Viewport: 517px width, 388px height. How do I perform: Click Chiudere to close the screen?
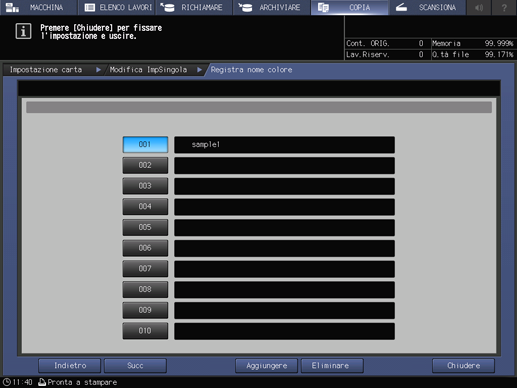[x=463, y=366]
